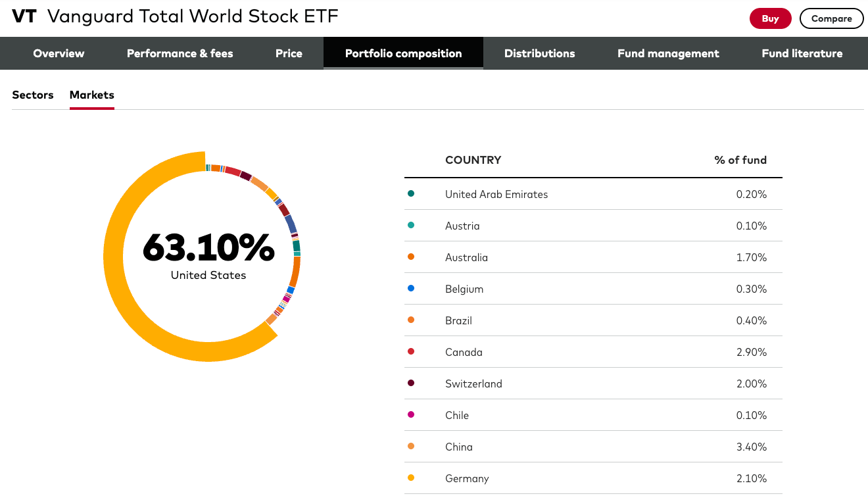Select the Portfolio composition tab

403,53
